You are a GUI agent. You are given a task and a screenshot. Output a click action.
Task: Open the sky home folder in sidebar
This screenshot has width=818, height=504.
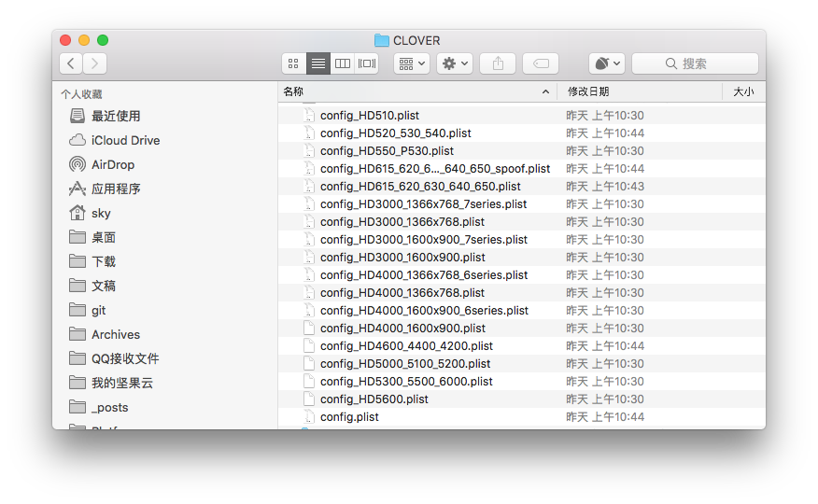101,213
